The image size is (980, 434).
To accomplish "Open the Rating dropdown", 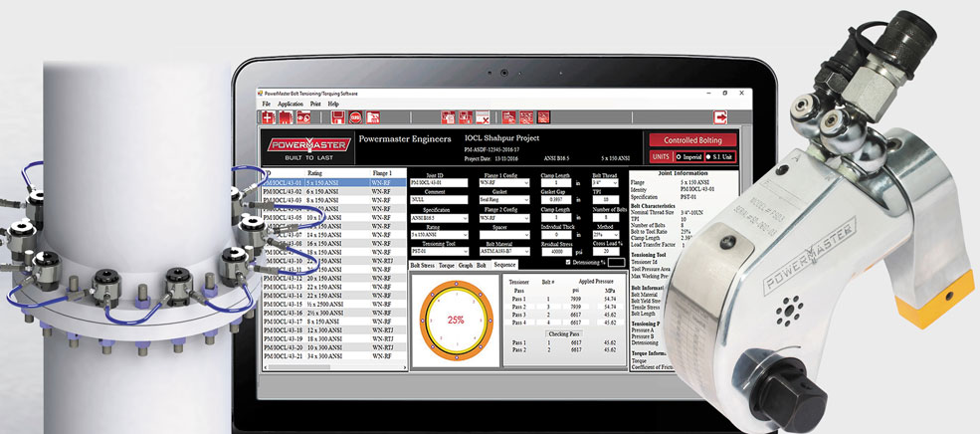I will (439, 235).
